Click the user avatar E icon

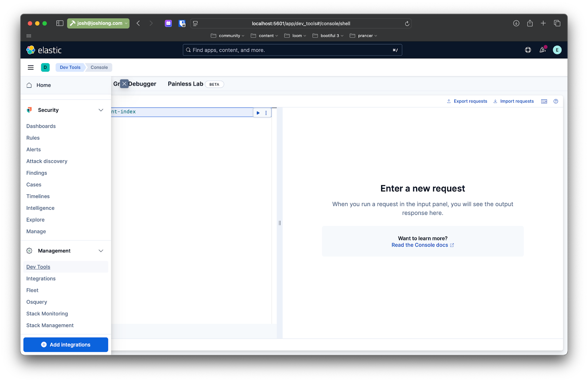pyautogui.click(x=557, y=50)
